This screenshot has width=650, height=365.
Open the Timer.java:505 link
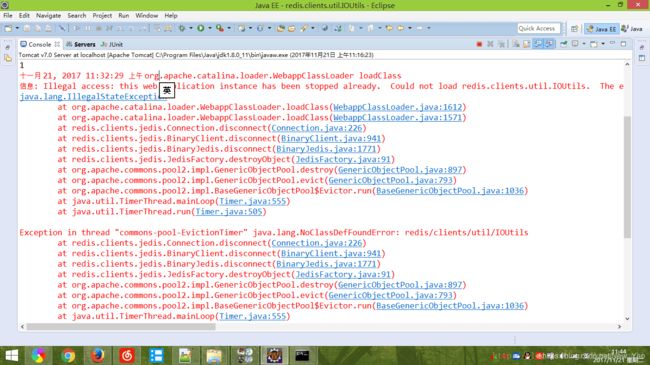click(229, 212)
